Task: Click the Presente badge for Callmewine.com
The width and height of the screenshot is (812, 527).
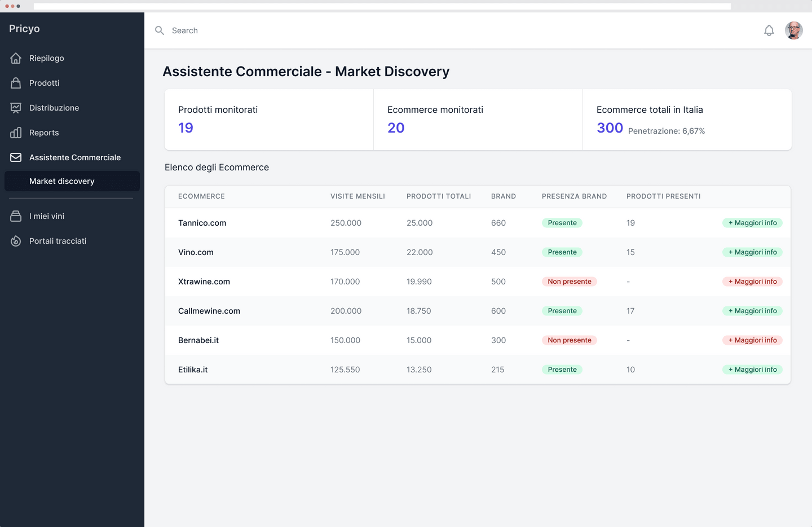Action: [x=562, y=311]
